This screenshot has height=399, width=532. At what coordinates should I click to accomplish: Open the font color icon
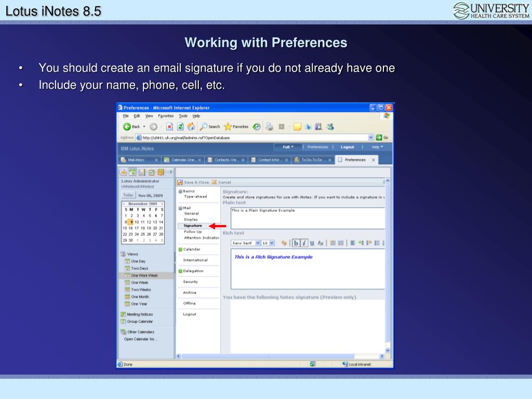click(x=320, y=243)
